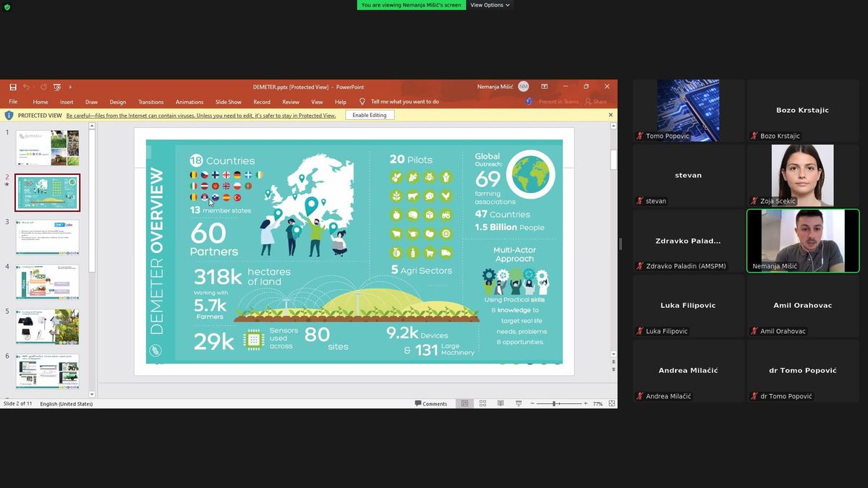Click Enable Editing button
Viewport: 868px width, 488px height.
tap(369, 115)
